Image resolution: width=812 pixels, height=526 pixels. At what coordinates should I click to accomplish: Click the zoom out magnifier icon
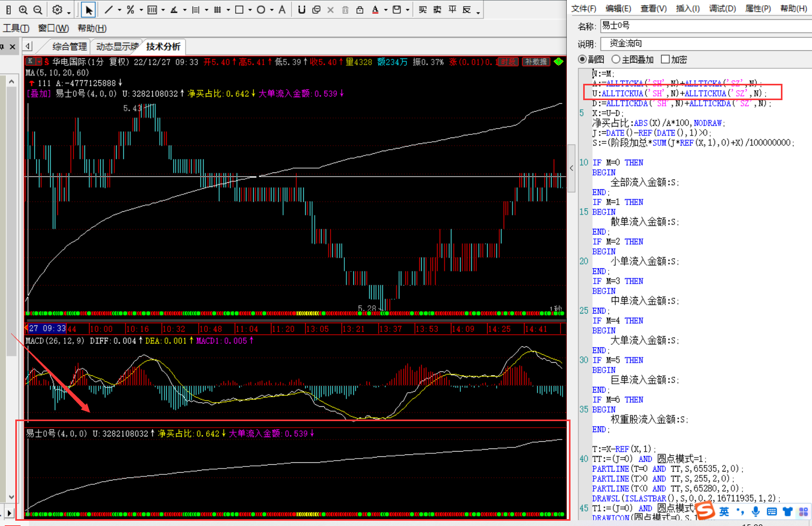coord(37,9)
